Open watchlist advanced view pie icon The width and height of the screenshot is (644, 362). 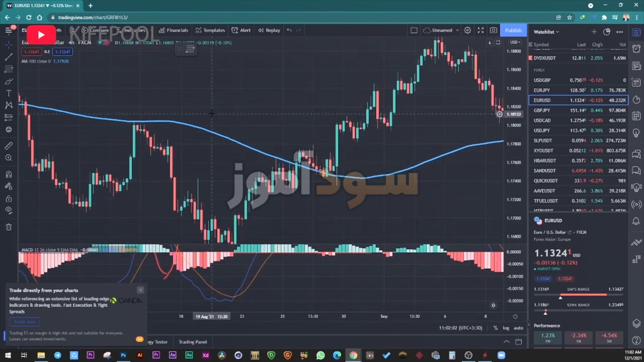click(607, 32)
